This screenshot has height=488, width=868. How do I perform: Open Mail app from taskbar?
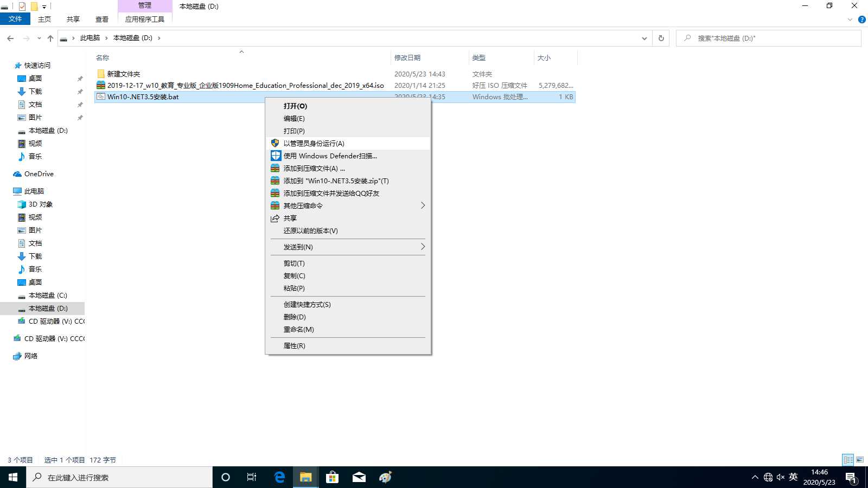pyautogui.click(x=359, y=477)
